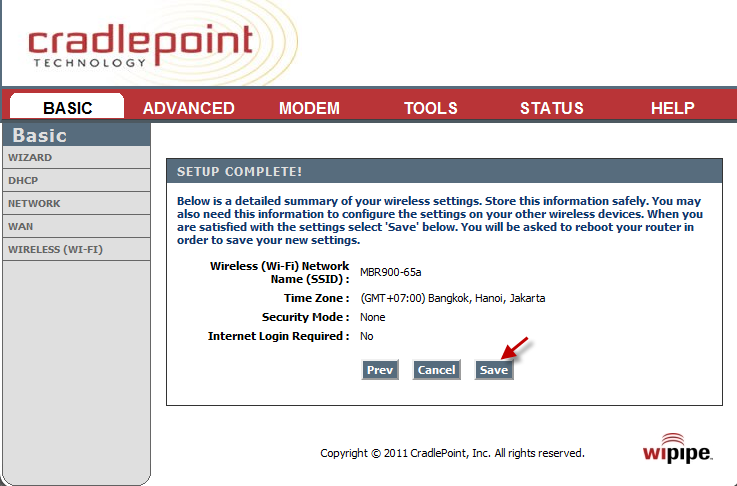The width and height of the screenshot is (737, 486).
Task: Click the SSID value MBR900-65a
Action: click(x=391, y=272)
